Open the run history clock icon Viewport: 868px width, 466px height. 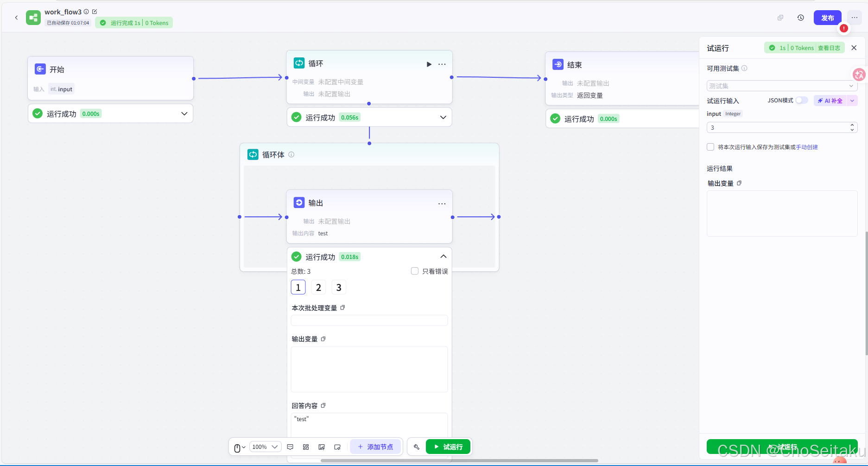point(801,18)
